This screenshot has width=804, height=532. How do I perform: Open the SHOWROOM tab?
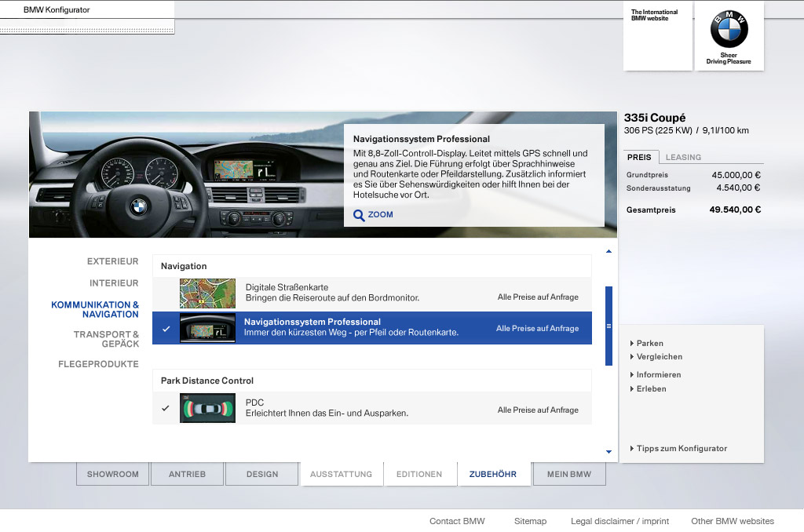coord(113,474)
